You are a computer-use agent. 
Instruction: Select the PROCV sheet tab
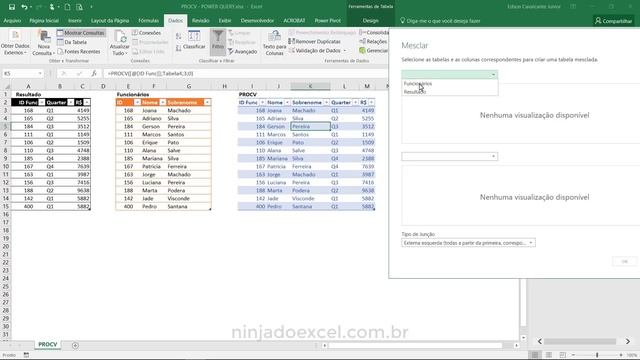click(48, 344)
